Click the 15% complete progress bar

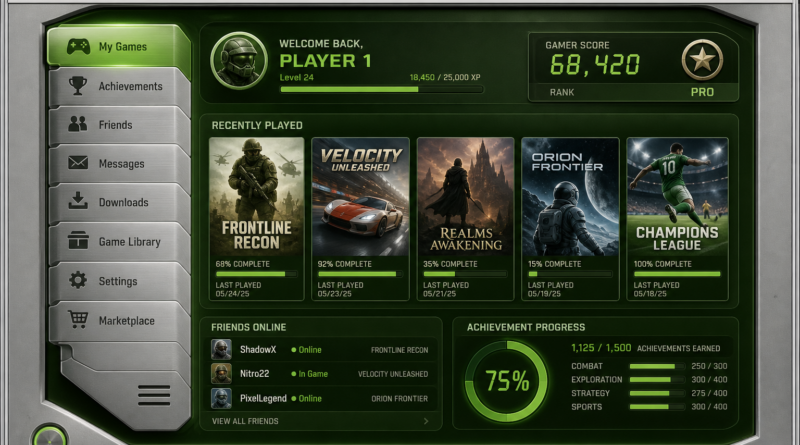click(x=570, y=274)
